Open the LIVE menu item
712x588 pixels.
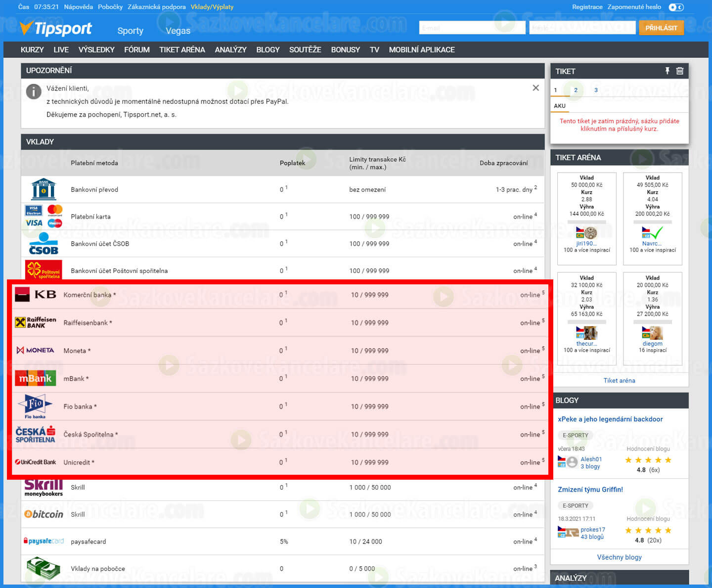(61, 49)
